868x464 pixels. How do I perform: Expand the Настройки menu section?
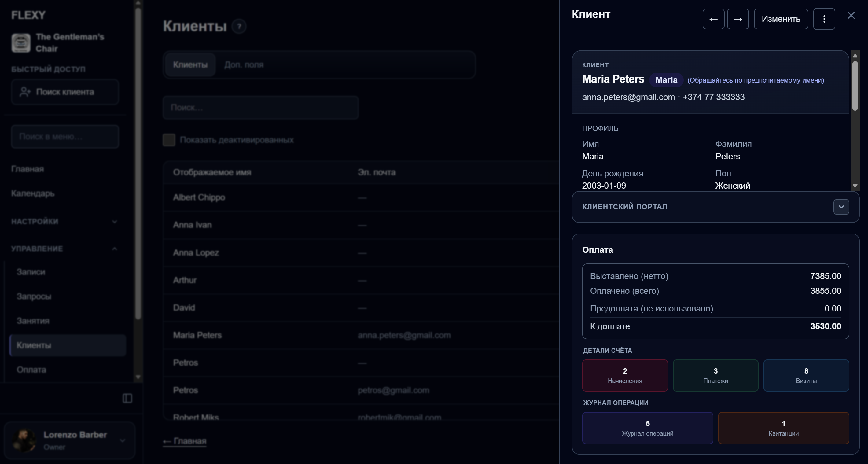(x=64, y=221)
